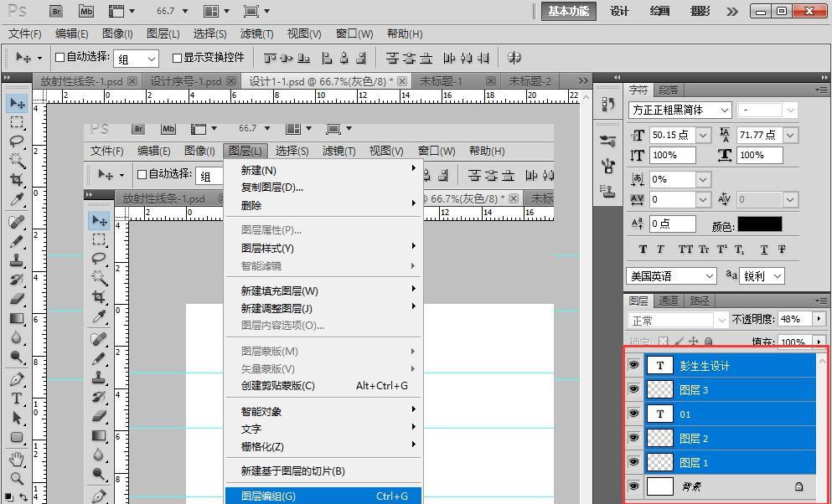Click the 50.15 点 font size field

click(x=672, y=135)
